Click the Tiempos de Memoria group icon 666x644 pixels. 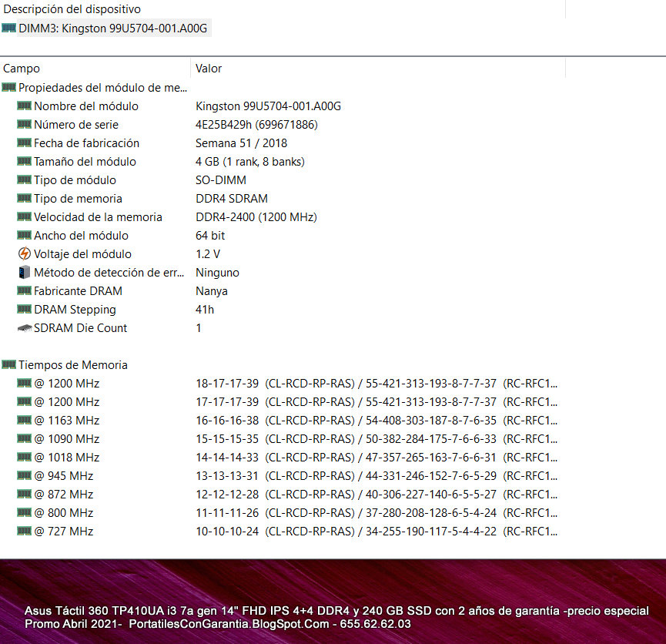pyautogui.click(x=9, y=364)
